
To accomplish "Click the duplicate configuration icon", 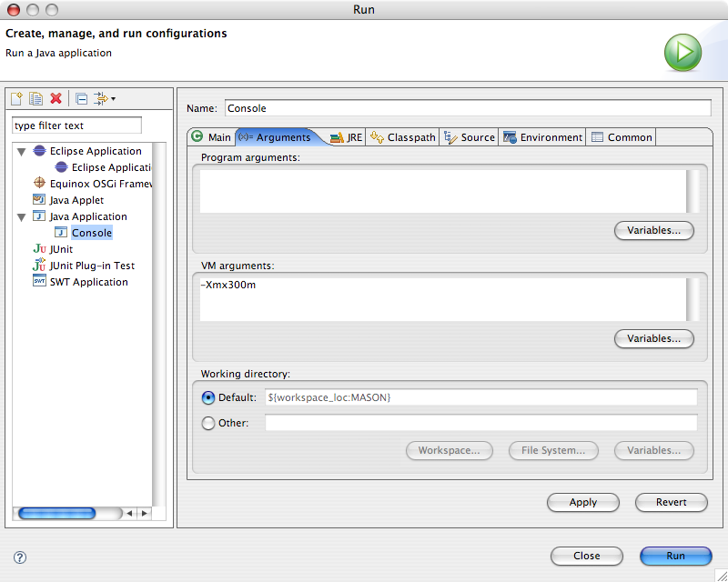I will tap(35, 98).
